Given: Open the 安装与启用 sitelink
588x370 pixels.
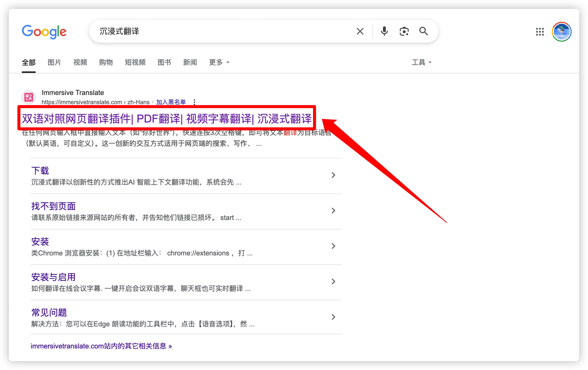Looking at the screenshot, I should pyautogui.click(x=53, y=277).
